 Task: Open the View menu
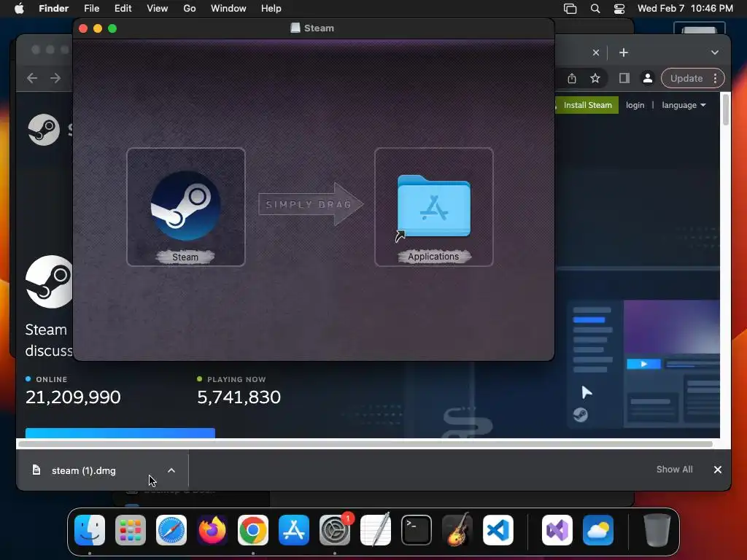[158, 9]
